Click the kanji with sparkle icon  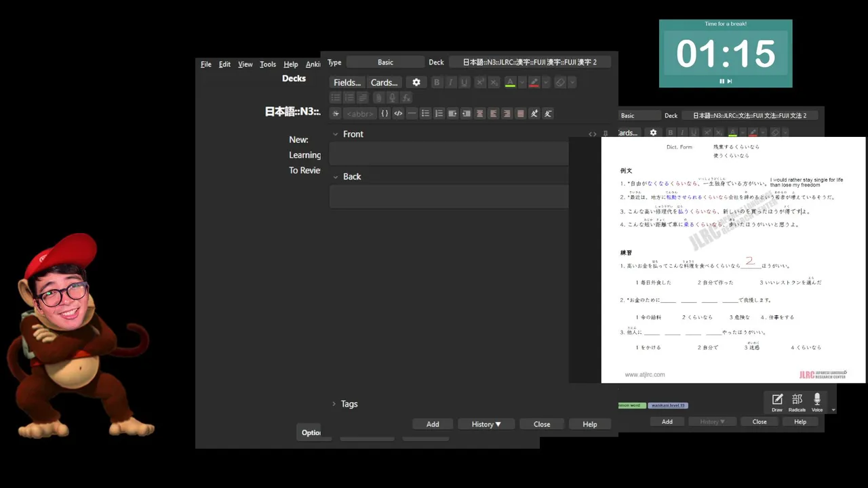click(x=534, y=113)
